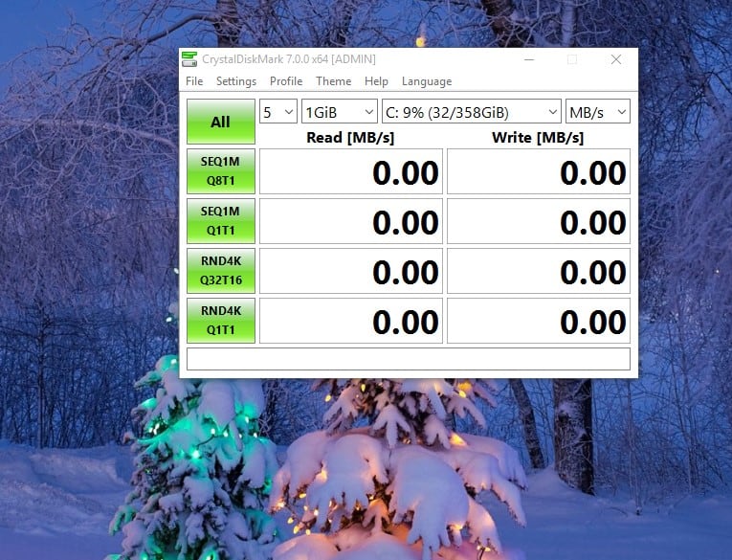Open the Profile menu
Image resolution: width=732 pixels, height=560 pixels.
tap(286, 81)
